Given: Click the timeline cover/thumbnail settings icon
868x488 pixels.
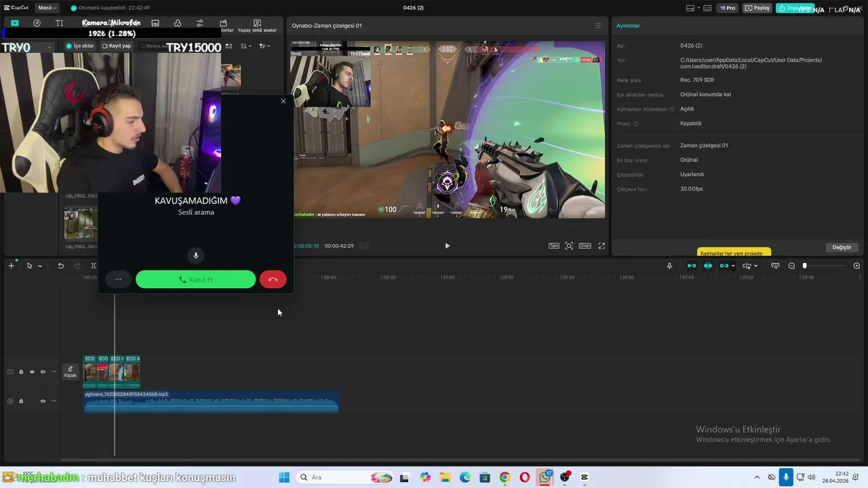Looking at the screenshot, I should (x=775, y=266).
